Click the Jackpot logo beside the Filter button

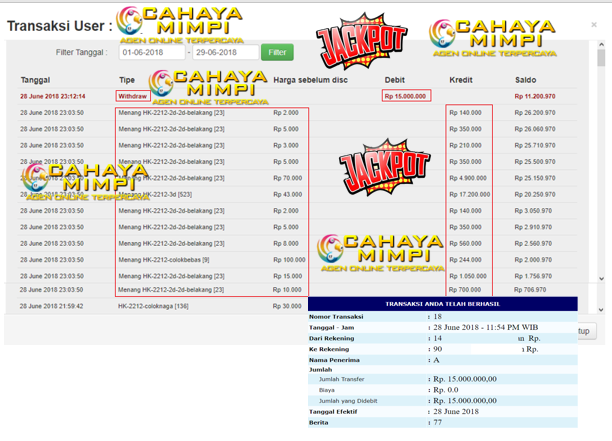click(x=361, y=43)
